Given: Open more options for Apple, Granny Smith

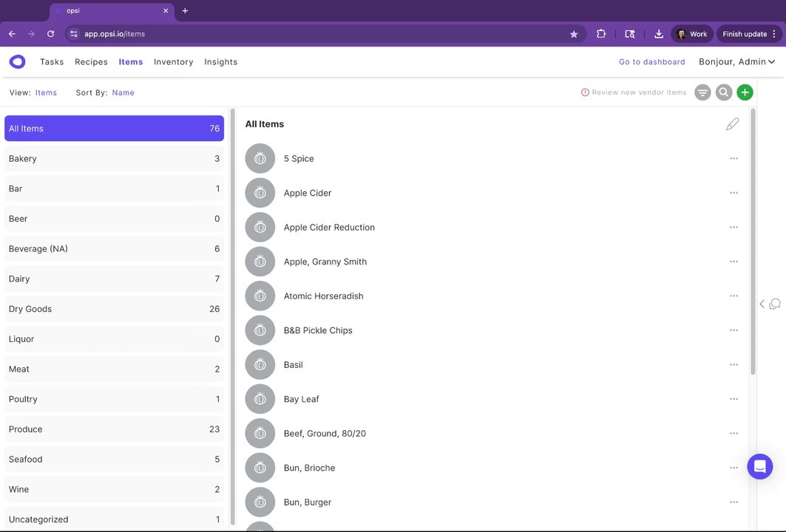Looking at the screenshot, I should point(734,262).
